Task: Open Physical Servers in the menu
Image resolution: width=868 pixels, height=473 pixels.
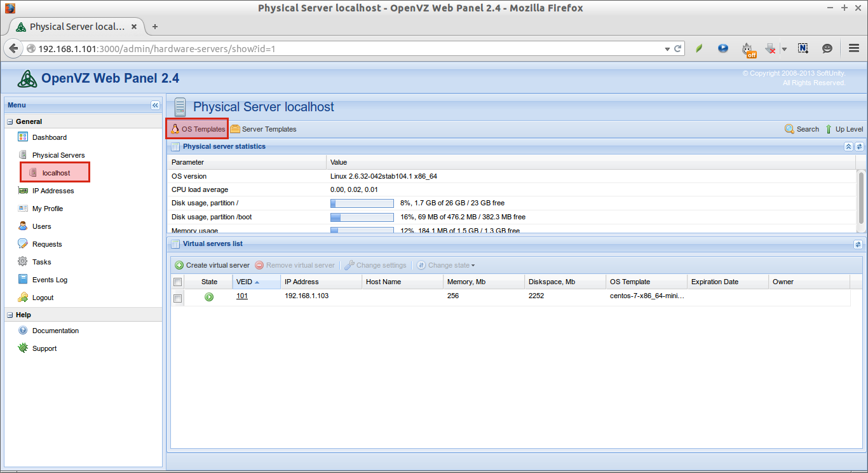Action: (x=58, y=155)
